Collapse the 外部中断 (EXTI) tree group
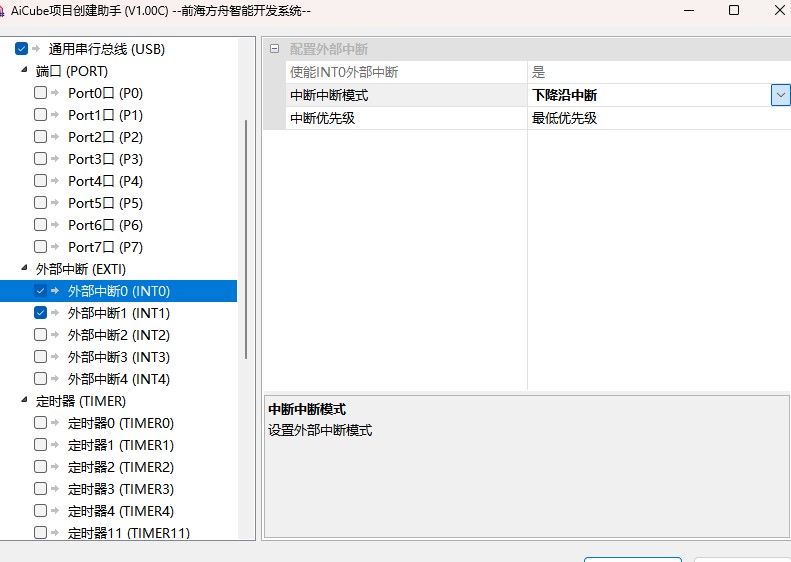 (x=24, y=268)
